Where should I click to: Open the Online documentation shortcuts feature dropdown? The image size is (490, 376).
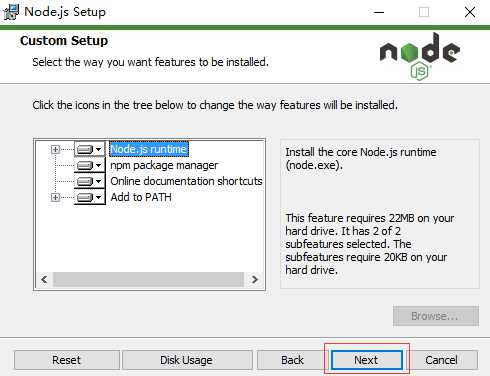coord(89,181)
